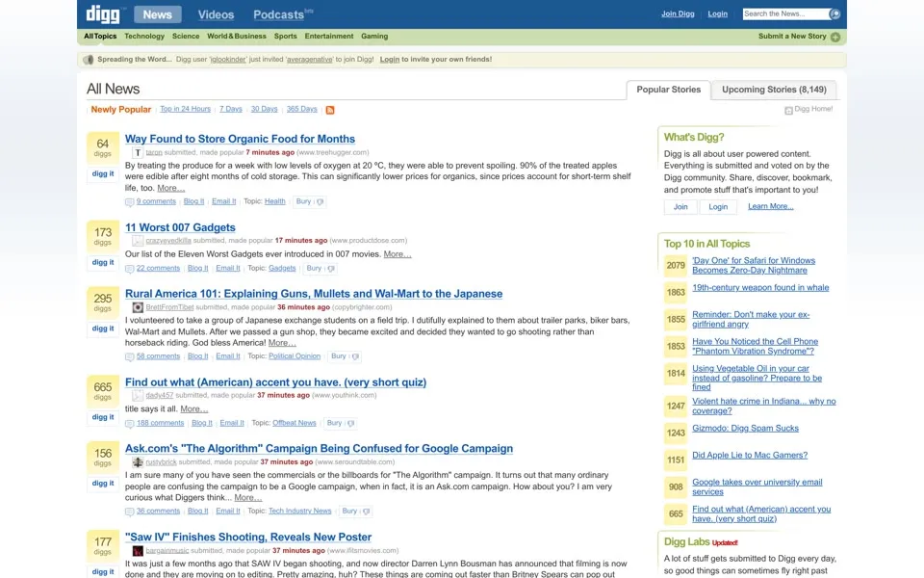This screenshot has height=578, width=924.
Task: Click thumbs-down bury icon for 007 Gadgets story
Action: click(x=330, y=269)
